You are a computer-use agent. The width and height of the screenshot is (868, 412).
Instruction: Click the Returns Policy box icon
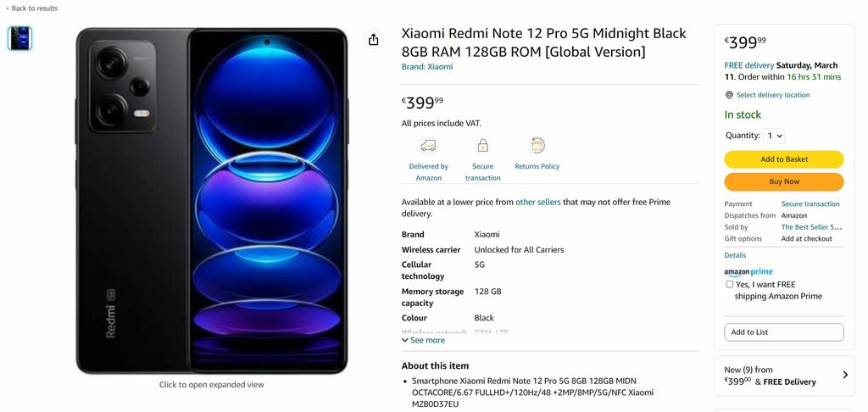coord(537,145)
